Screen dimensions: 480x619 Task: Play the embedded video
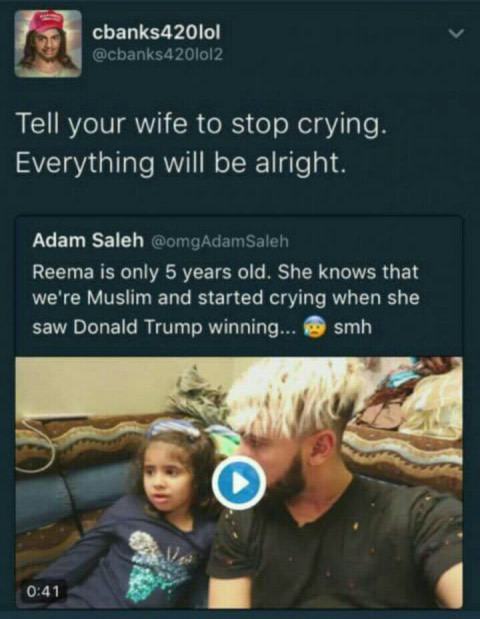(239, 484)
